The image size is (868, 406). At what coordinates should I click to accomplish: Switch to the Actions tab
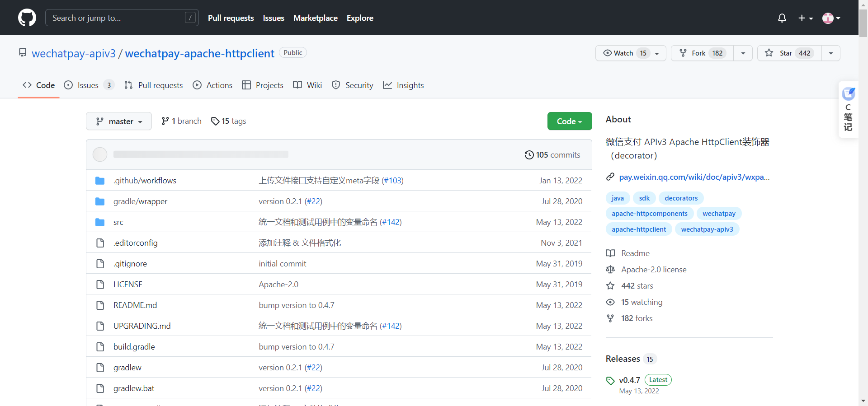click(x=212, y=85)
